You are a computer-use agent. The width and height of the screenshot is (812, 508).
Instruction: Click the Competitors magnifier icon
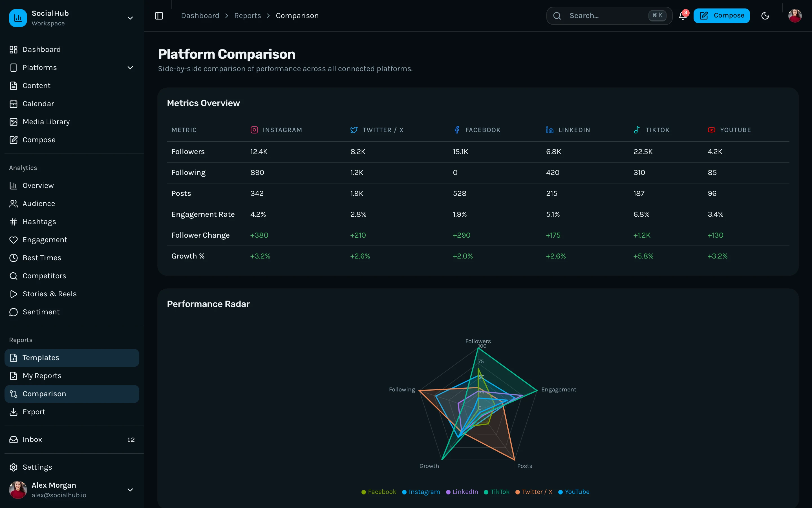pyautogui.click(x=14, y=276)
